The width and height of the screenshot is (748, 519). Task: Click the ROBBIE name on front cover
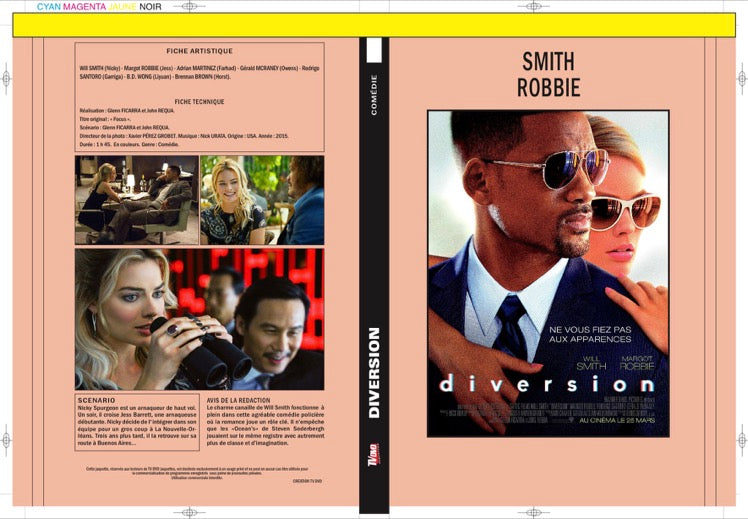click(549, 87)
